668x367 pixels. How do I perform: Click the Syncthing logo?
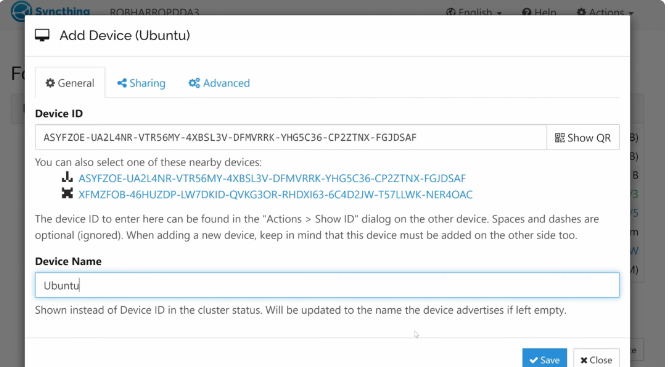click(50, 12)
